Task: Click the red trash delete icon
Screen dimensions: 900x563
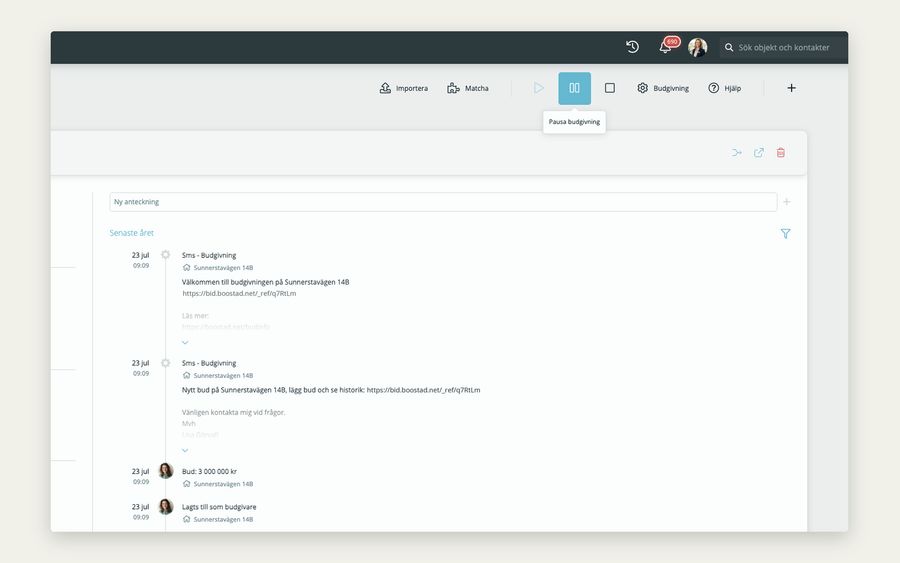Action: 781,153
